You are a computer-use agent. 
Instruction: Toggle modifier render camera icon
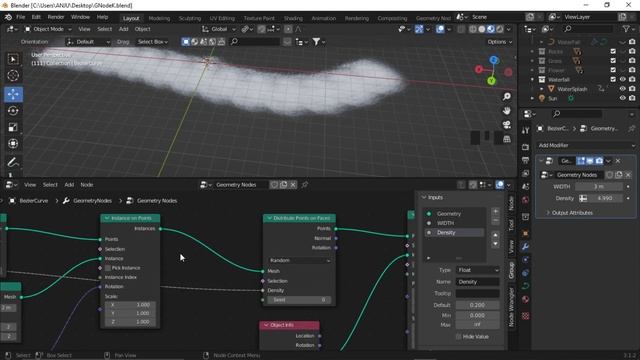click(599, 161)
